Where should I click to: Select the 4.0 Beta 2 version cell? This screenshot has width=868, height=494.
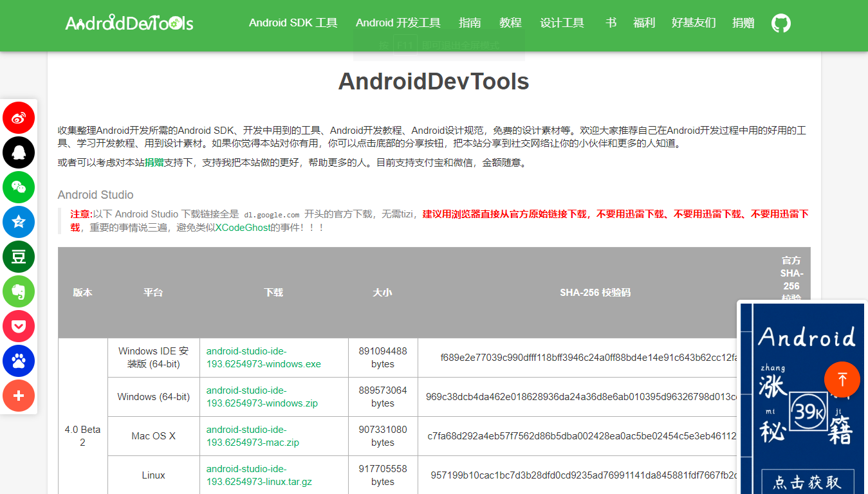[x=82, y=436]
